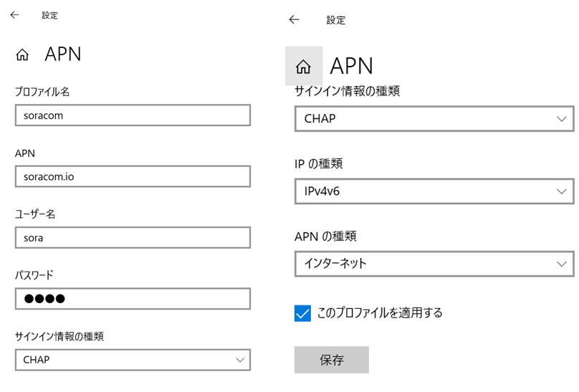Image resolution: width=579 pixels, height=392 pixels.
Task: Click the プロファイル名 field containing soracom
Action: [133, 115]
